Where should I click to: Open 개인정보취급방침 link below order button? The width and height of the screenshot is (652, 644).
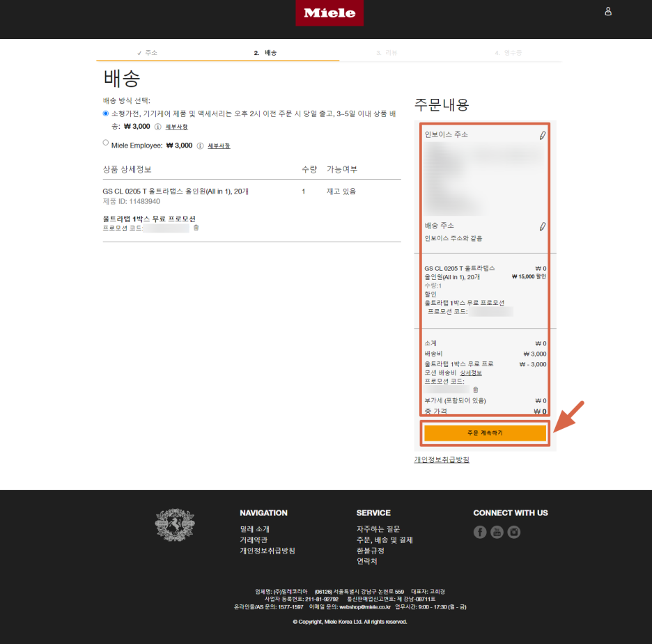coord(442,460)
